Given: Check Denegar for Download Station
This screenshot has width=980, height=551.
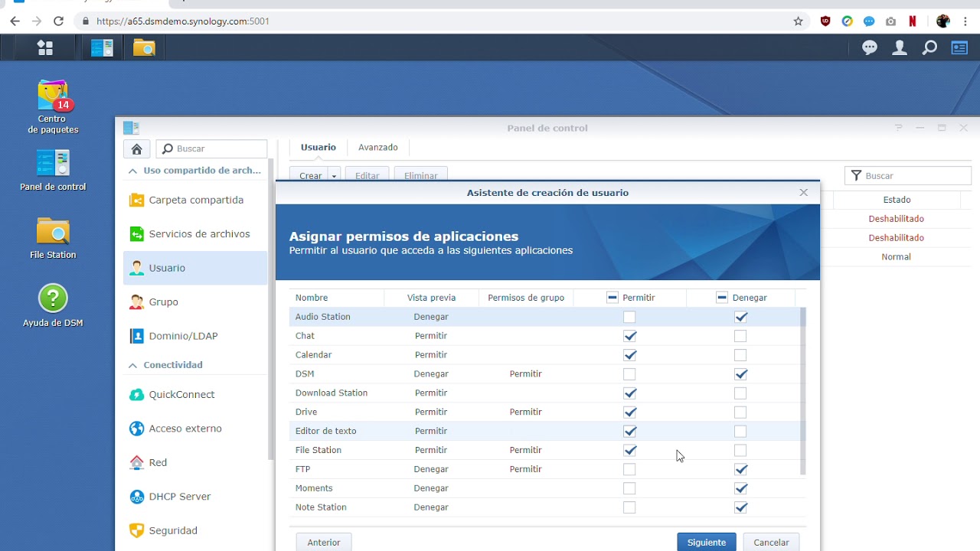Looking at the screenshot, I should [x=740, y=393].
